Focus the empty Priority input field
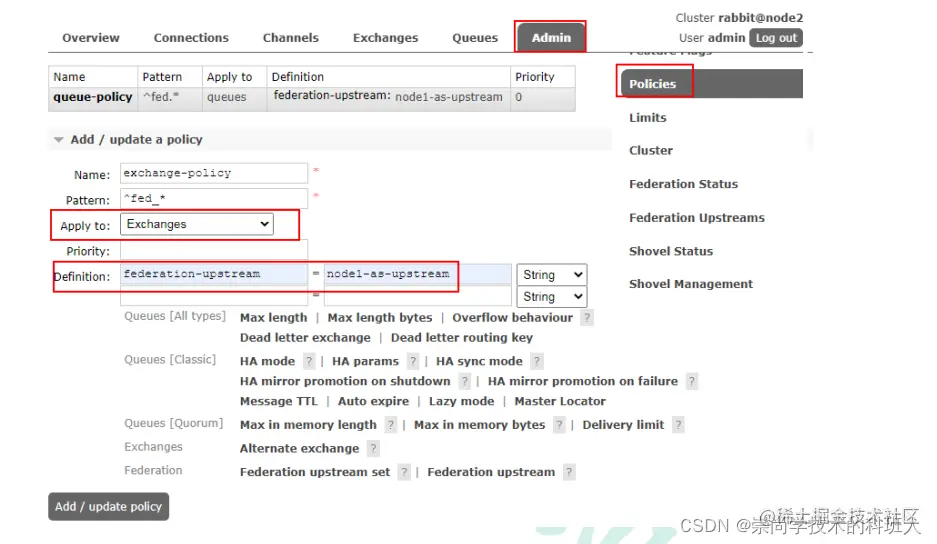The width and height of the screenshot is (937, 544). (214, 250)
